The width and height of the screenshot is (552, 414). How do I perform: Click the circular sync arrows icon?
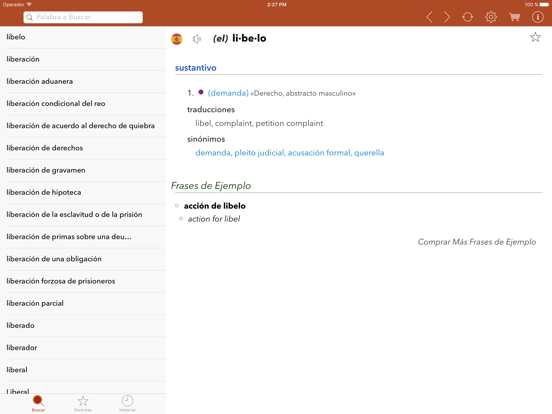[468, 17]
